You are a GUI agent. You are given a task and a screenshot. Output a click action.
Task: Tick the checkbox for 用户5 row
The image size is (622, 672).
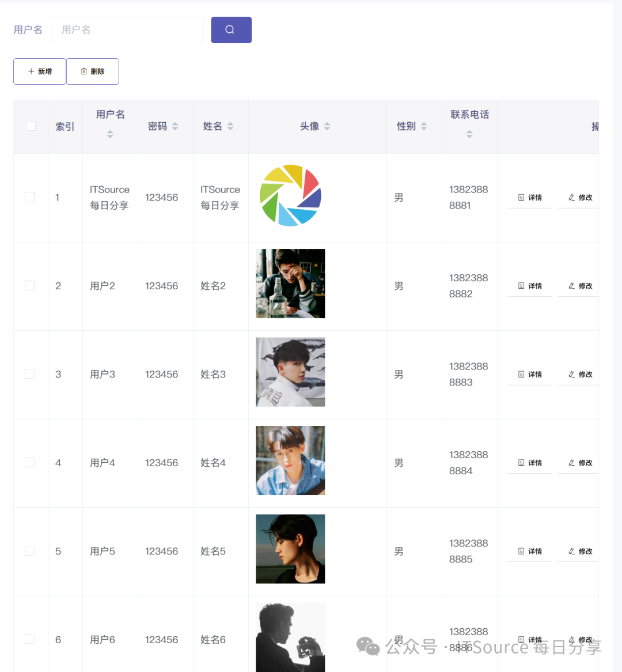30,551
